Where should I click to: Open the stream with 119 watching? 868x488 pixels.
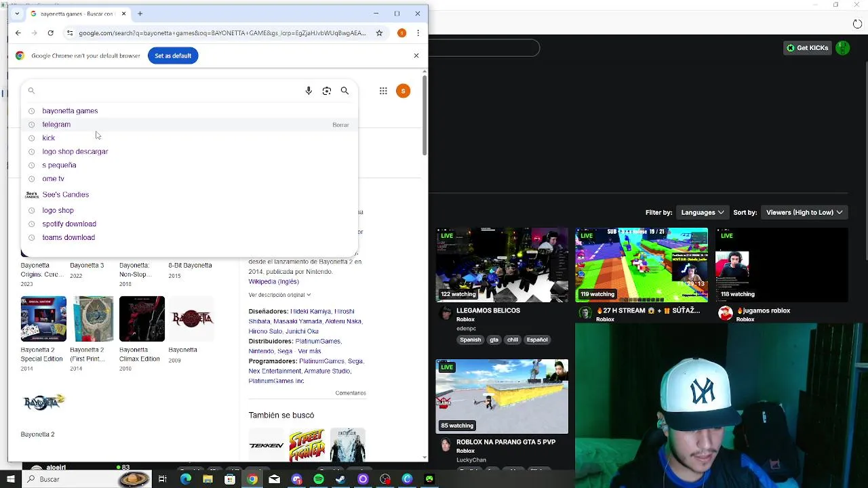click(642, 265)
